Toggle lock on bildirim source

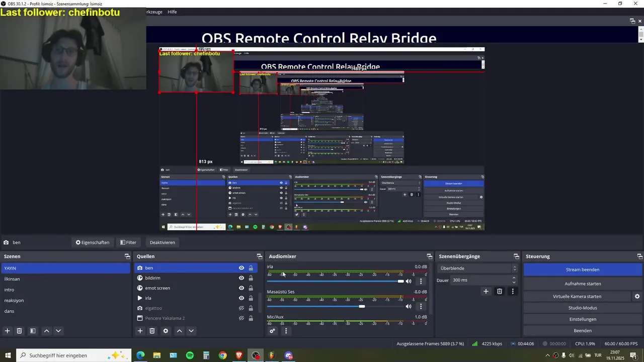click(x=251, y=278)
